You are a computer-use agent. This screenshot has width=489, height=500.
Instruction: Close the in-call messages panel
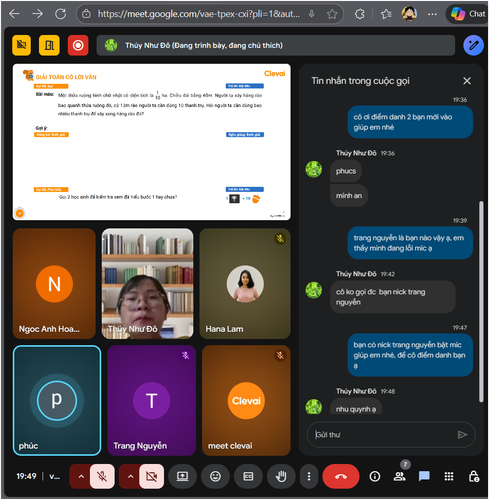(x=467, y=81)
